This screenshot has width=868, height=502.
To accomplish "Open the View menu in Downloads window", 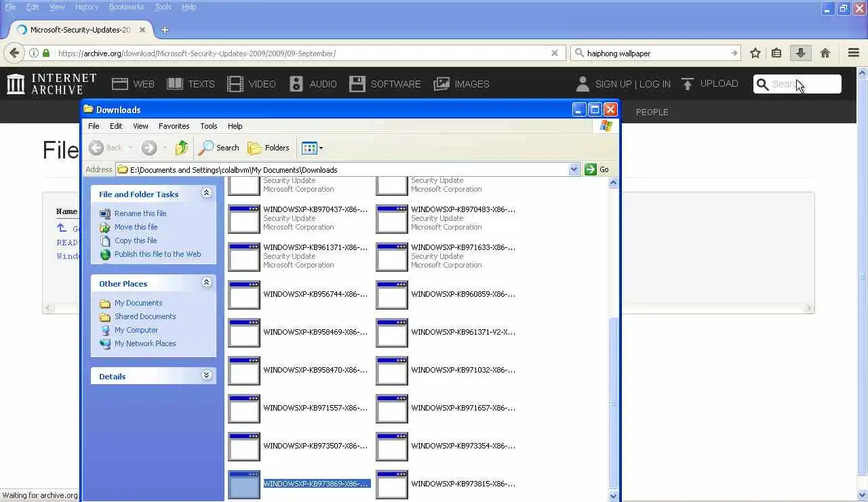I will pyautogui.click(x=140, y=126).
